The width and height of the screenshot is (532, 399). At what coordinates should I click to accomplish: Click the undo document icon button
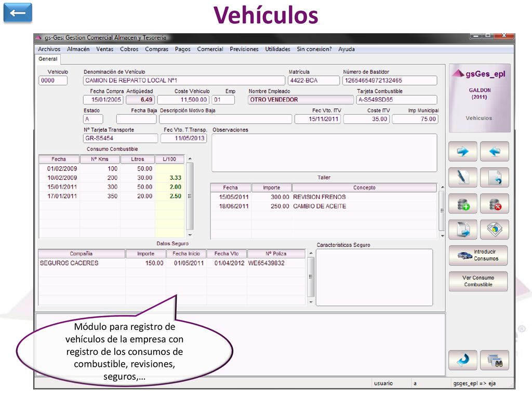pyautogui.click(x=495, y=177)
